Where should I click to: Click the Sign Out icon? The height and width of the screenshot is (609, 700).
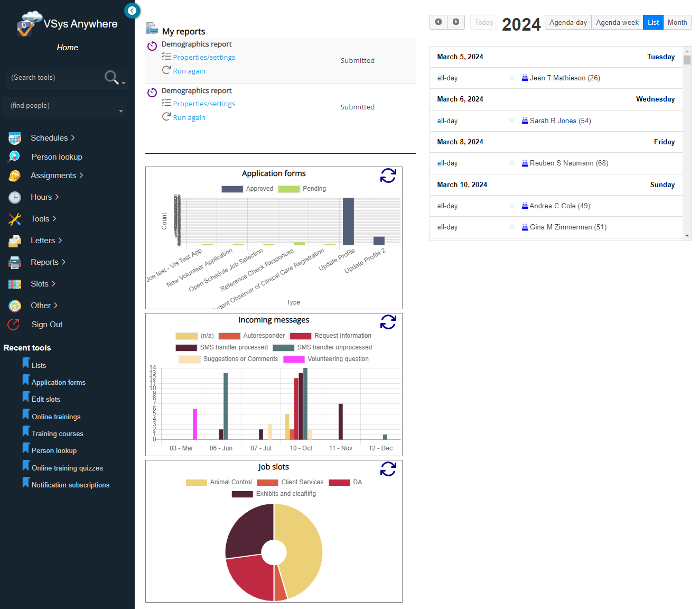tap(14, 325)
